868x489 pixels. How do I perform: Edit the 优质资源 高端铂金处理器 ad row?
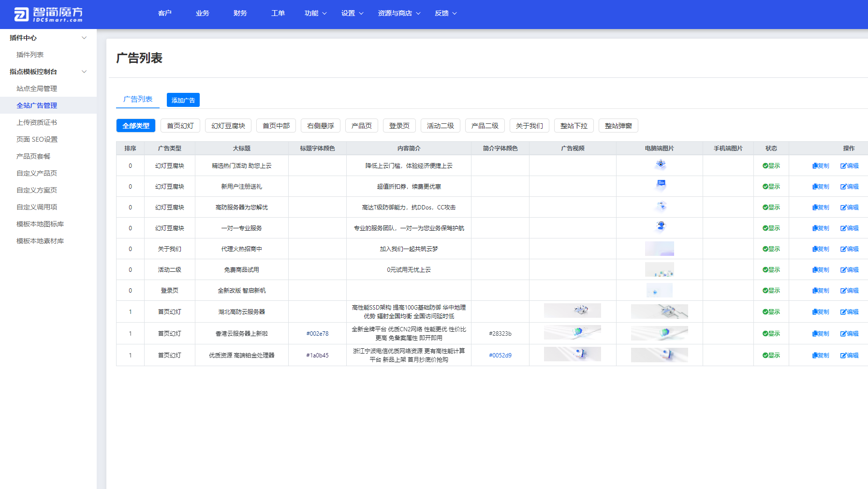(x=849, y=356)
